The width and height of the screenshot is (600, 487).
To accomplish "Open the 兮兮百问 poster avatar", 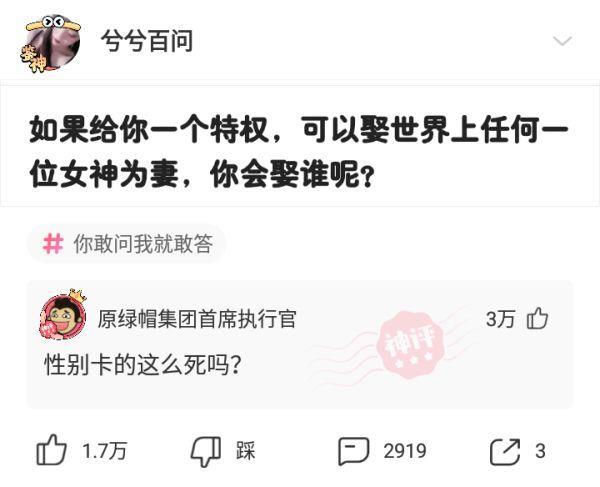I will click(x=51, y=43).
